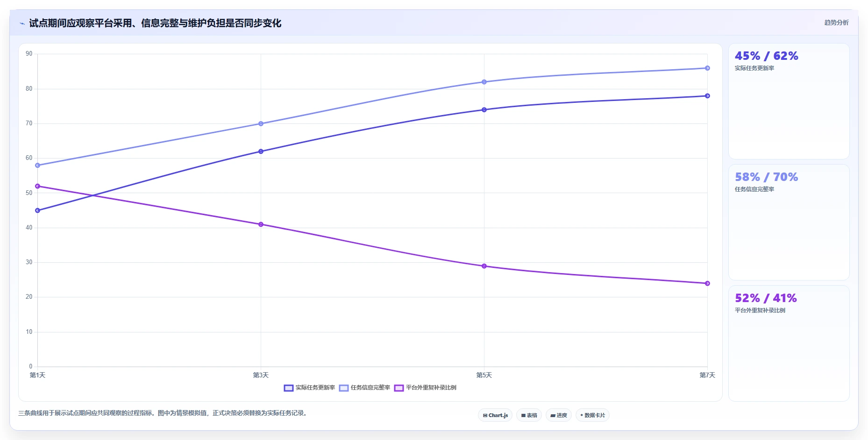Image resolution: width=868 pixels, height=440 pixels.
Task: Select 实际任务更新率 data point at 第3天
Action: coord(261,151)
